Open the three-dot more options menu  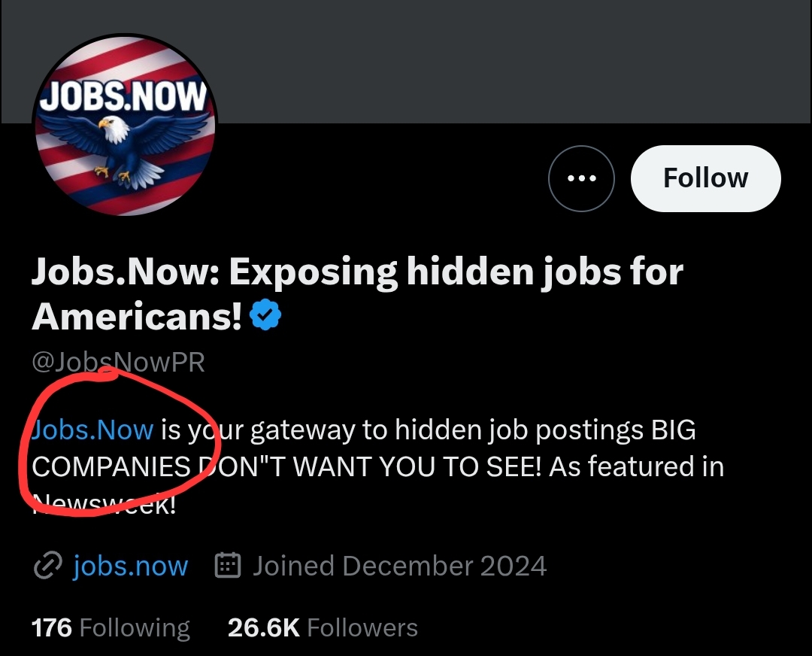581,178
